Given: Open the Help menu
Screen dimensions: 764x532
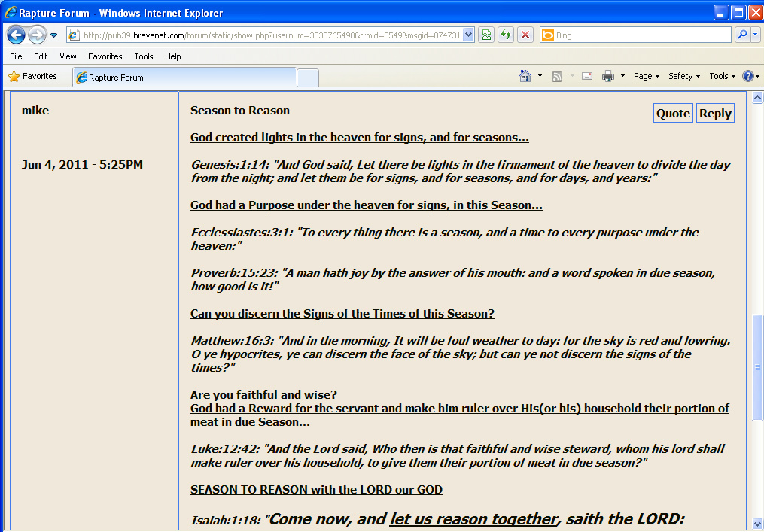Looking at the screenshot, I should 173,56.
